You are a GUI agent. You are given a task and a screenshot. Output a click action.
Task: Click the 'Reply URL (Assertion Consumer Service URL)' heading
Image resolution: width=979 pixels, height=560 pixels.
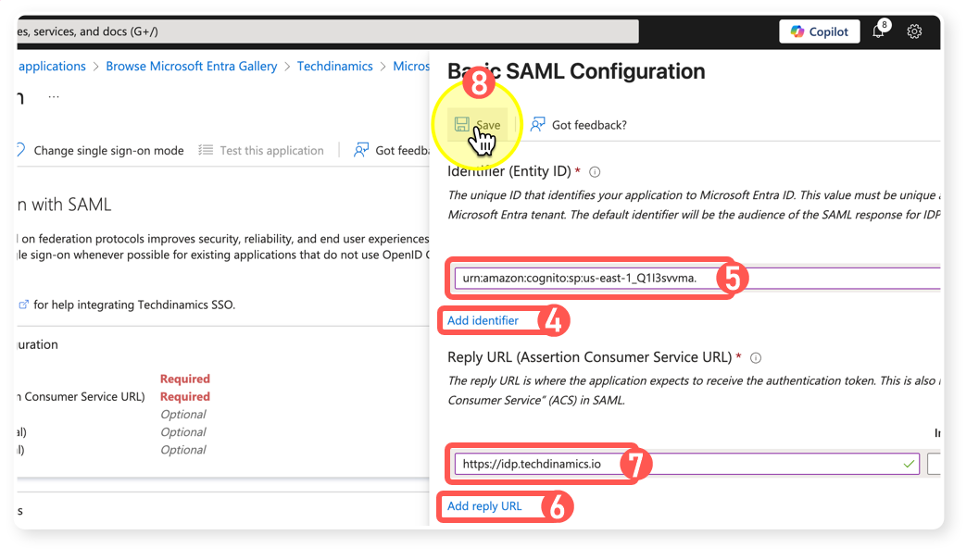pyautogui.click(x=589, y=357)
